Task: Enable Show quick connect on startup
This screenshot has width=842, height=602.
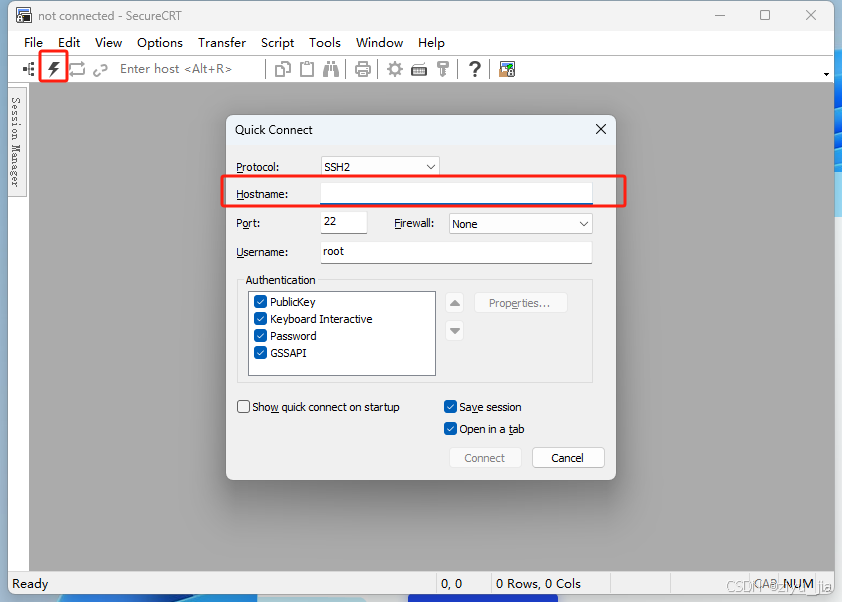Action: (x=243, y=407)
